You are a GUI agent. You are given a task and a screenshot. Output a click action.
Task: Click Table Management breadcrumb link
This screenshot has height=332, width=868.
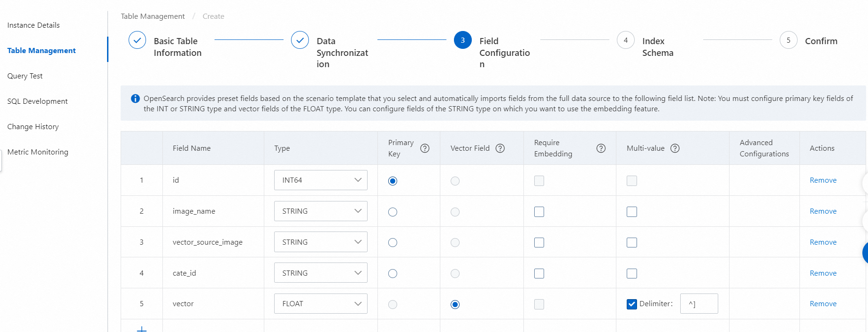[153, 16]
